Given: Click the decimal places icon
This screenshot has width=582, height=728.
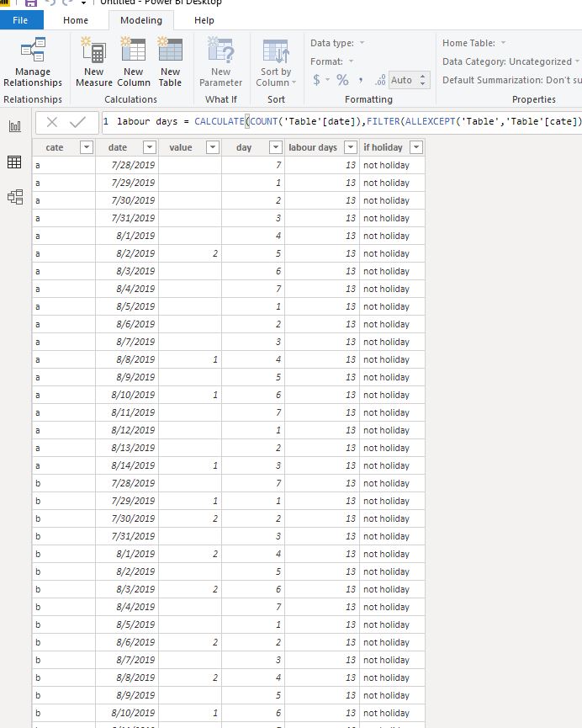Looking at the screenshot, I should [380, 80].
